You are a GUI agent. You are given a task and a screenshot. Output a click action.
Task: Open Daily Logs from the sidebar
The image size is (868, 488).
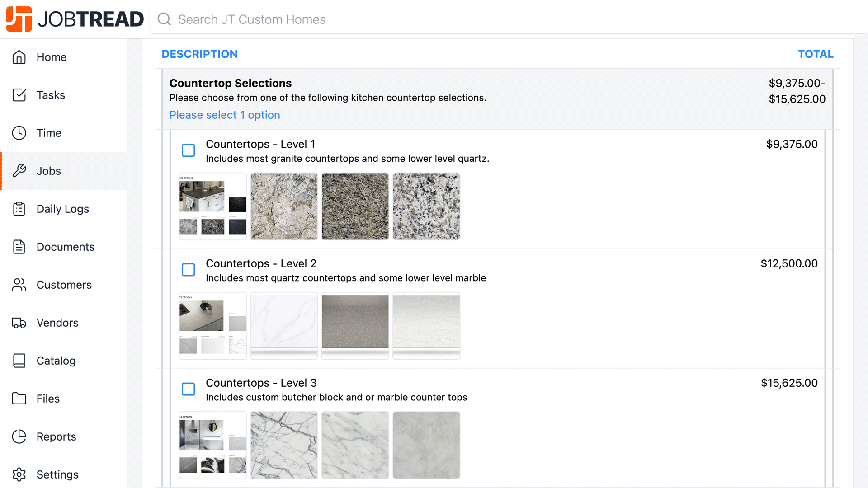click(19, 209)
